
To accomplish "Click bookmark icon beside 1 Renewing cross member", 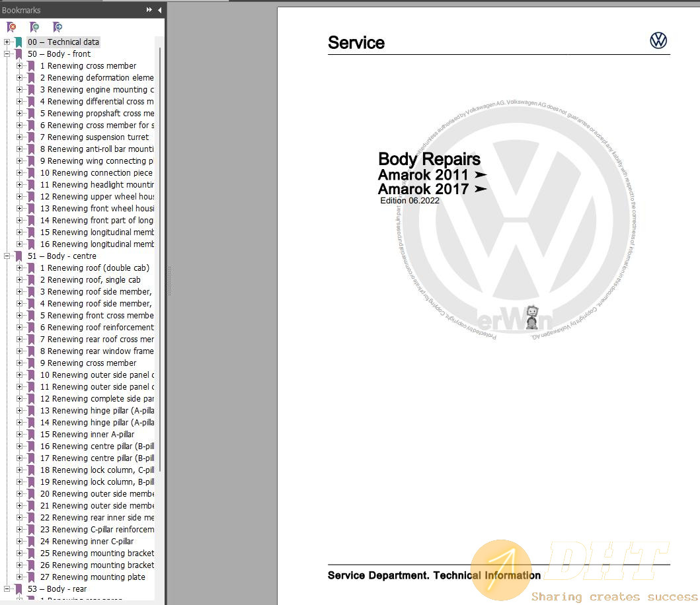I will 31,66.
